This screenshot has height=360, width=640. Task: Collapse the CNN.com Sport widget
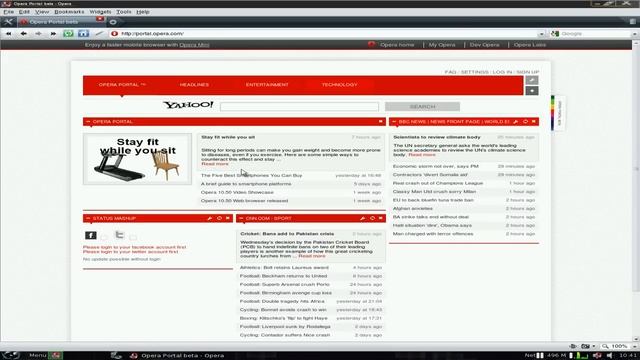coord(241,218)
